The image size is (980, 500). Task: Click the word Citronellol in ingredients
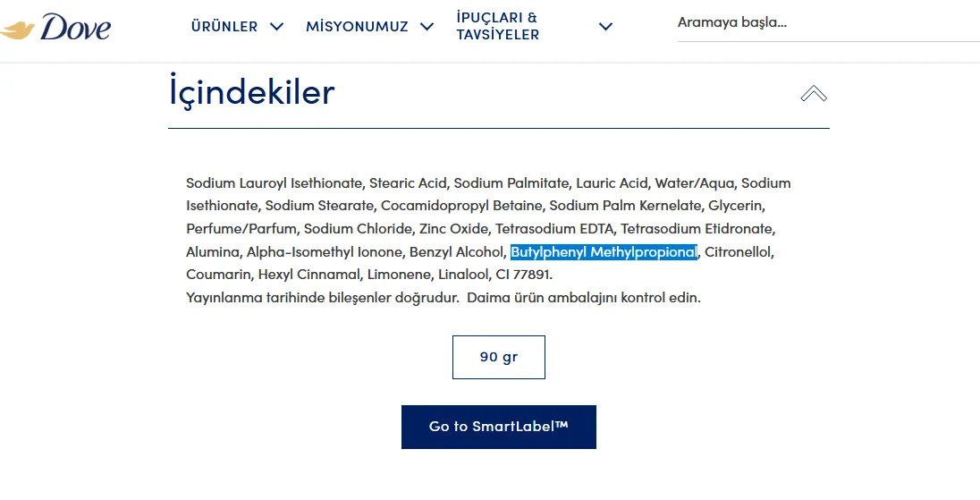(x=739, y=252)
